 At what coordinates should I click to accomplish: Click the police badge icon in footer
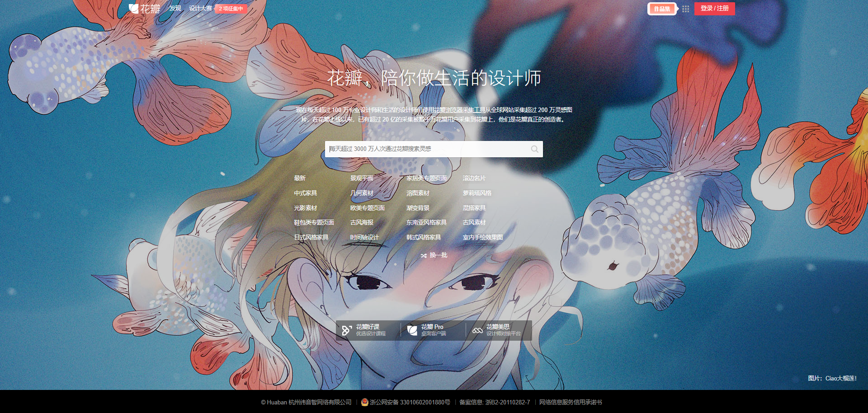click(x=365, y=402)
